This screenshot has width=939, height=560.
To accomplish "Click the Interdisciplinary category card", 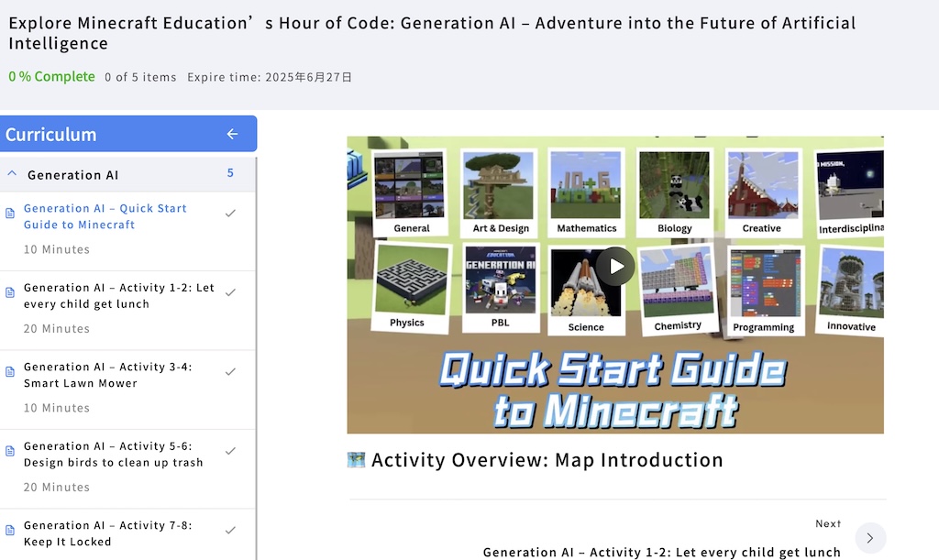I will [849, 194].
